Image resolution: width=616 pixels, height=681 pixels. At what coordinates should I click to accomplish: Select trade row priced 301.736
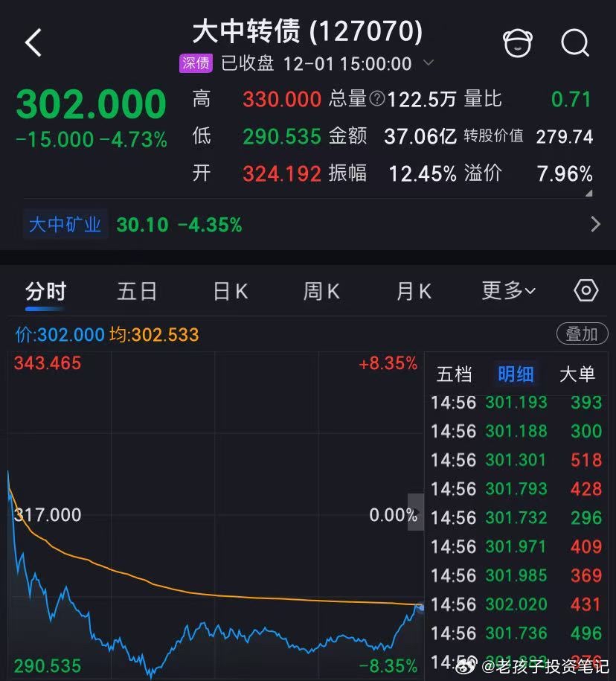(516, 633)
